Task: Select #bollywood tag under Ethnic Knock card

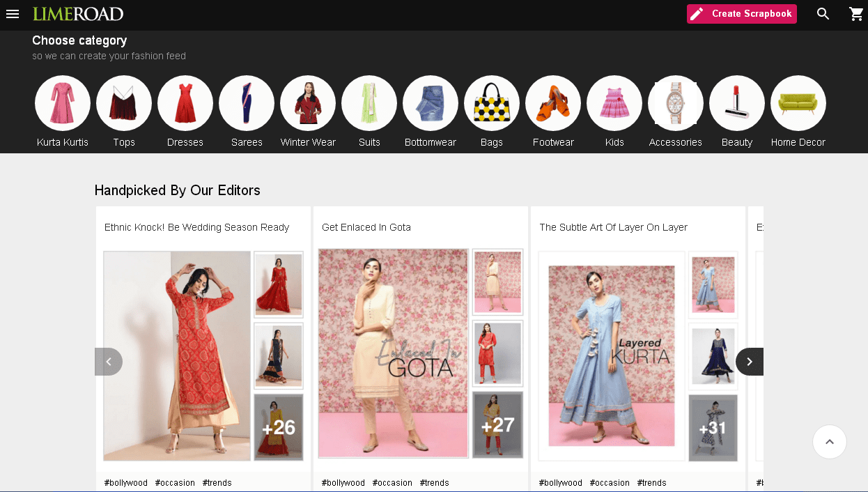Action: [x=126, y=483]
